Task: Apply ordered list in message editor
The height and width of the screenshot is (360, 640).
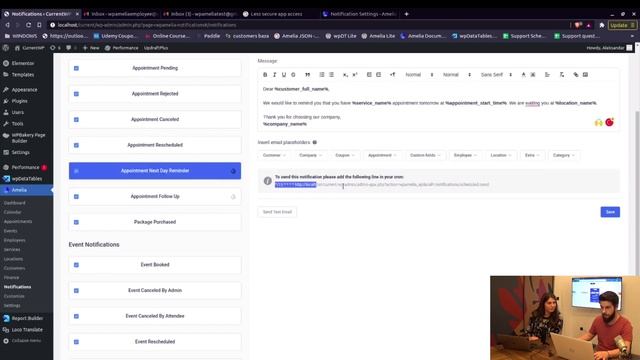Action: coord(322,75)
